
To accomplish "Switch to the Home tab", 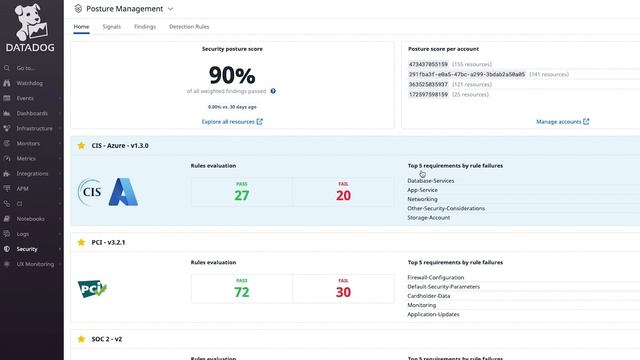I will 81,27.
